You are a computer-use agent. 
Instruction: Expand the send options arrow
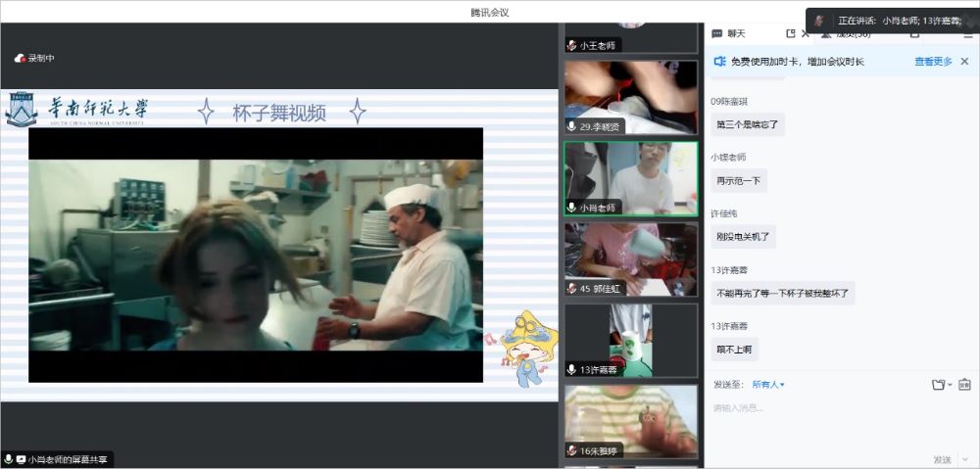[x=963, y=459]
